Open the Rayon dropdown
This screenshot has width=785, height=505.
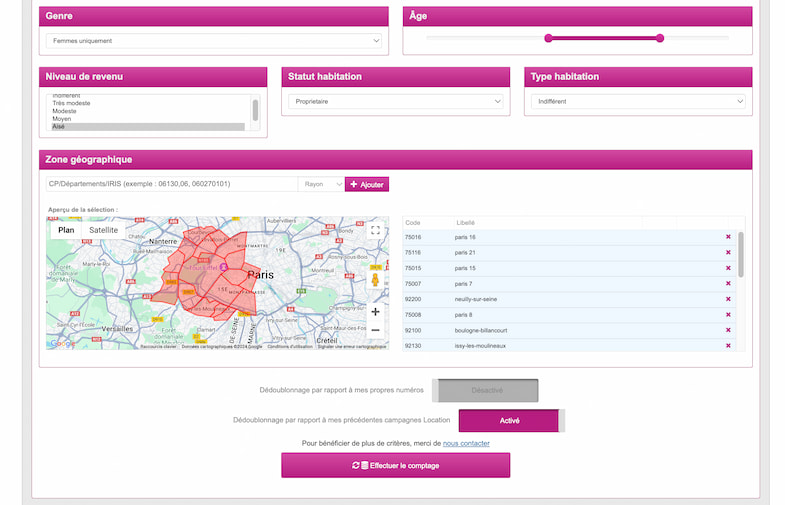pyautogui.click(x=321, y=184)
